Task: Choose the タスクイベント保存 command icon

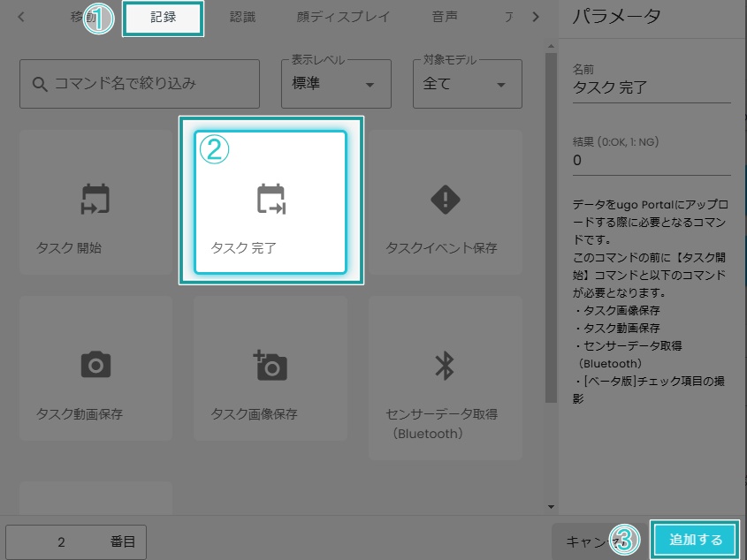Action: [x=445, y=201]
